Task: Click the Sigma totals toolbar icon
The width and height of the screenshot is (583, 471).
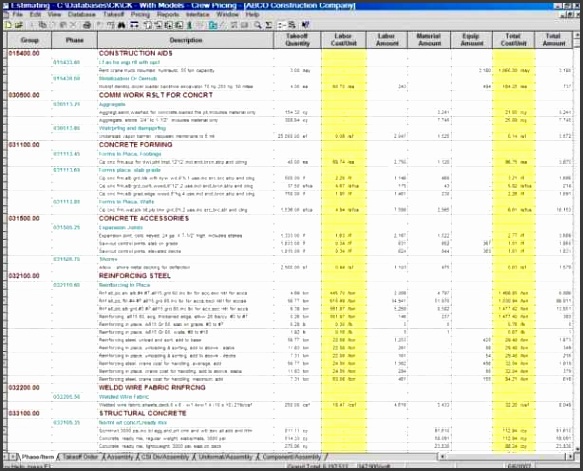Action: click(268, 25)
